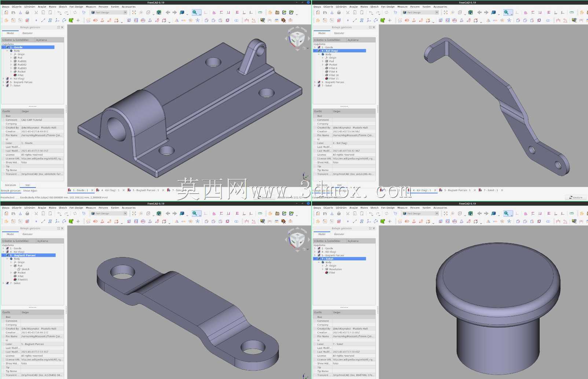588x379 pixels.
Task: Click the Linear pattern tool in the Baglanti Parcasi window
Action: pos(183,221)
